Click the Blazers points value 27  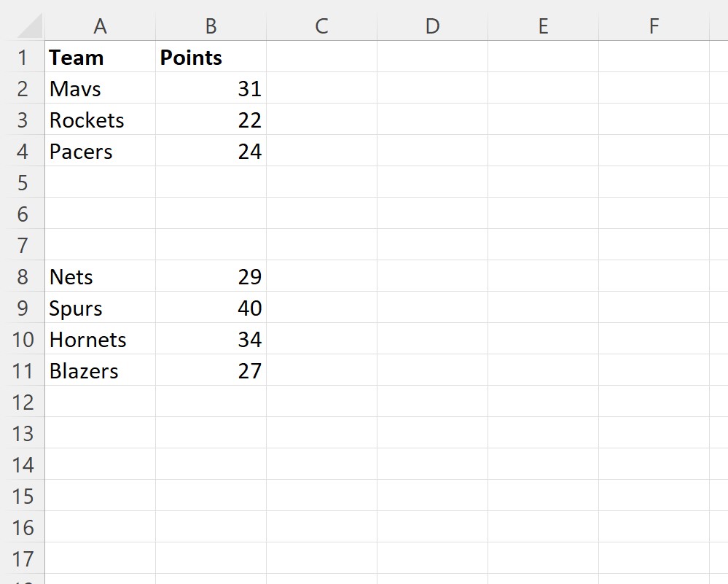click(x=211, y=370)
